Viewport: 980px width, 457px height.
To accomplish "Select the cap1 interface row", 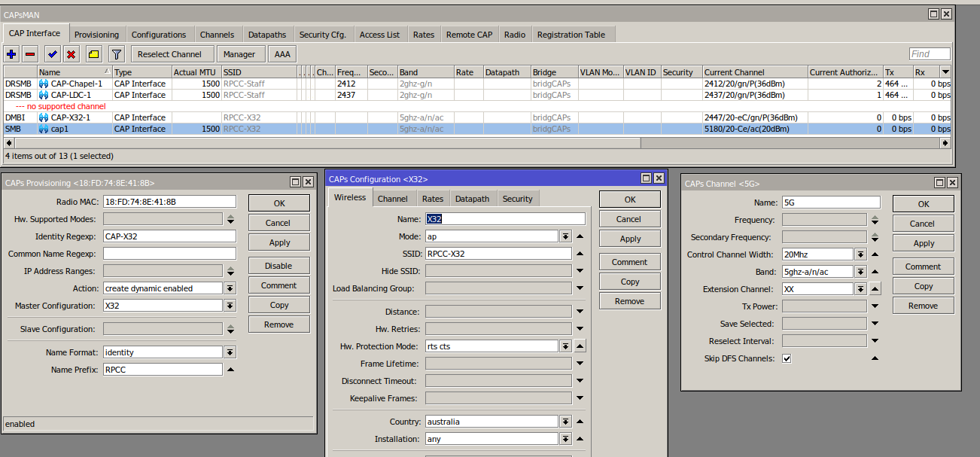I will [59, 129].
